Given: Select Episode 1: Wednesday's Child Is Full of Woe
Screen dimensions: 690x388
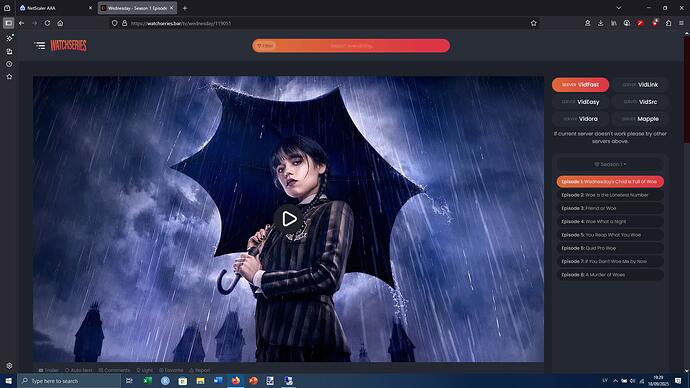Looking at the screenshot, I should pyautogui.click(x=610, y=182).
